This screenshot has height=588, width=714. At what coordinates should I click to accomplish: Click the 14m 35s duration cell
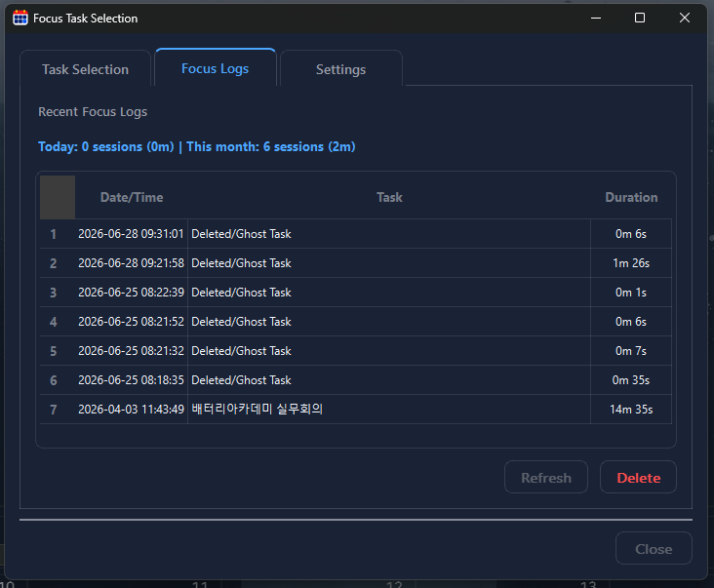[631, 410]
